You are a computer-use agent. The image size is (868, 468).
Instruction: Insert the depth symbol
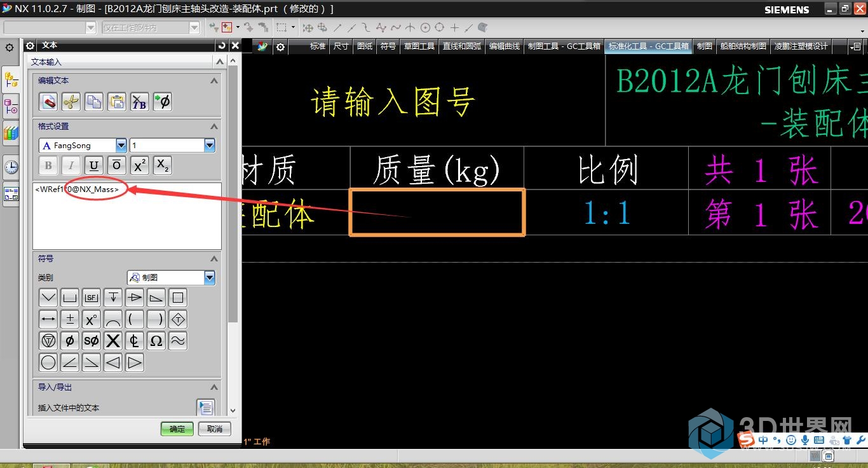click(113, 298)
